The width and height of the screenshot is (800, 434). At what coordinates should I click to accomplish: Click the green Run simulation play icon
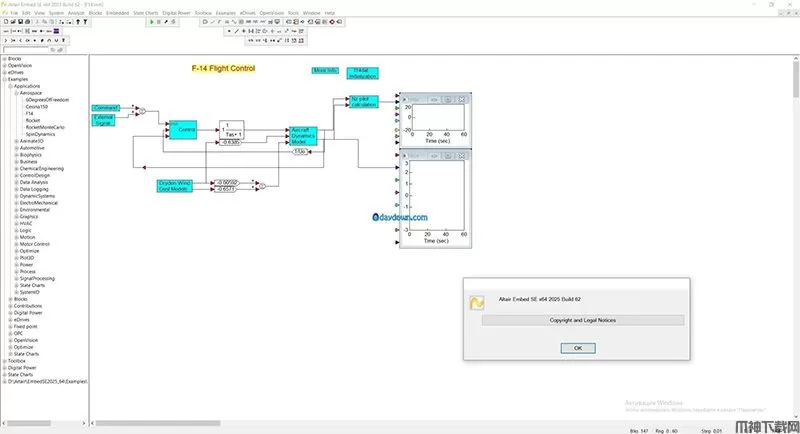tap(151, 21)
